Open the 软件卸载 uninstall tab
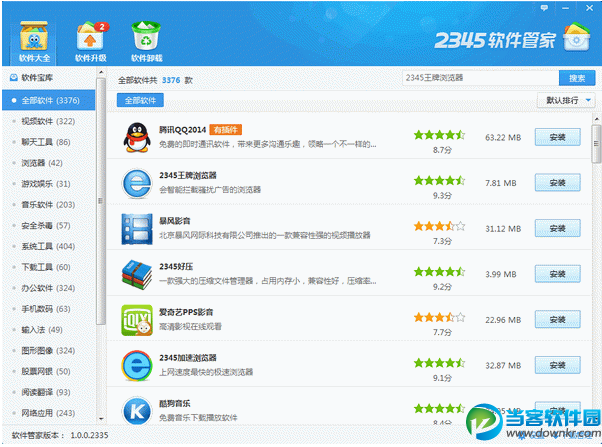602x447 pixels. pos(147,42)
